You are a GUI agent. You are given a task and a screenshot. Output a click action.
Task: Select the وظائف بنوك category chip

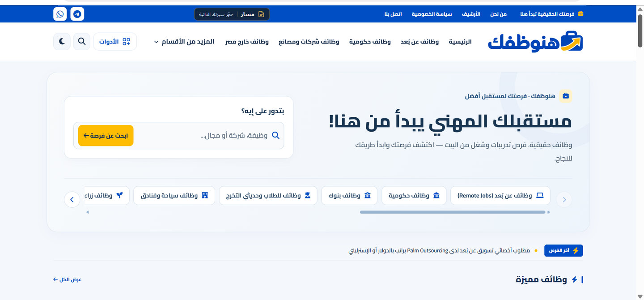pyautogui.click(x=349, y=196)
